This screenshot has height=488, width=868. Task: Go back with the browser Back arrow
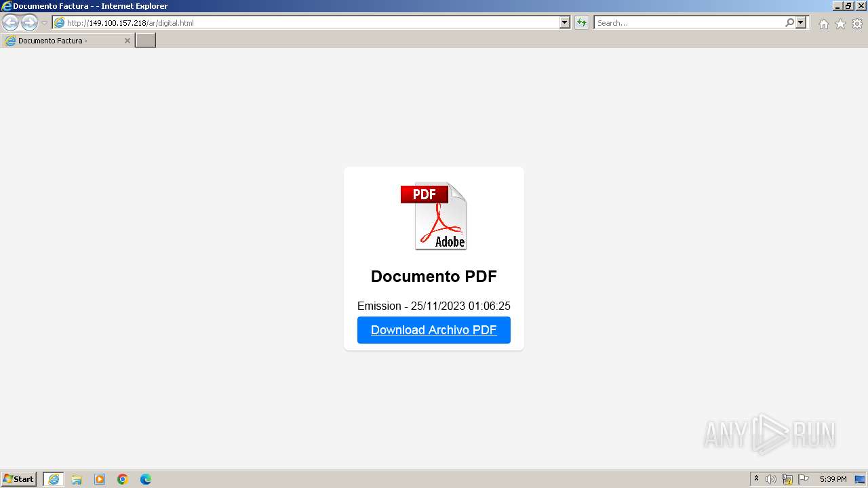point(10,23)
